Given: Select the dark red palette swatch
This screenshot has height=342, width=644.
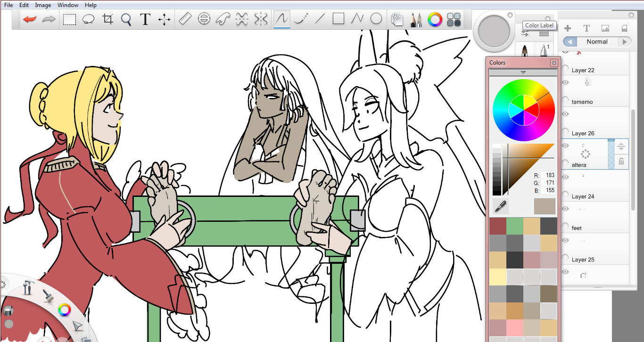Looking at the screenshot, I should [x=498, y=226].
